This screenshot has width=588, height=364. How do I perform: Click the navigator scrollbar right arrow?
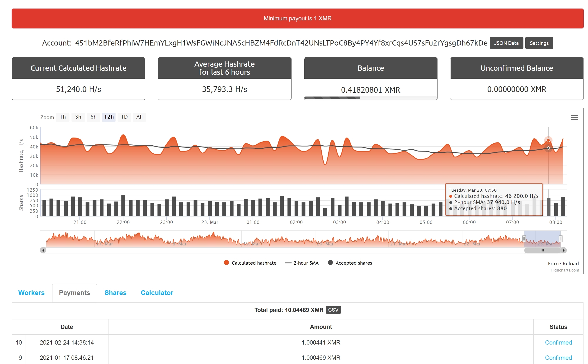[x=563, y=250]
